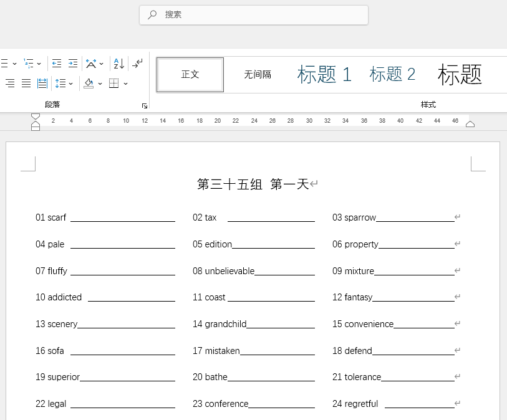
Task: Click the word '21 tolerance'
Action: point(357,377)
